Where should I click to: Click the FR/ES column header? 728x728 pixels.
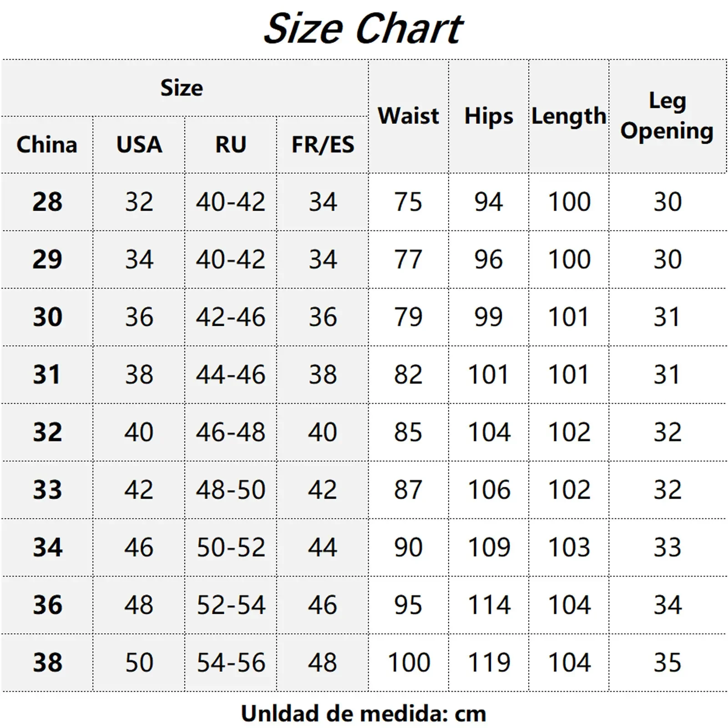tap(323, 145)
